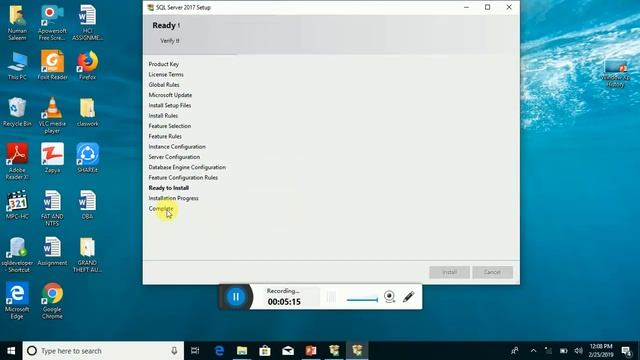The height and width of the screenshot is (360, 640).
Task: Select the FAT AND NTFS document
Action: 52,208
